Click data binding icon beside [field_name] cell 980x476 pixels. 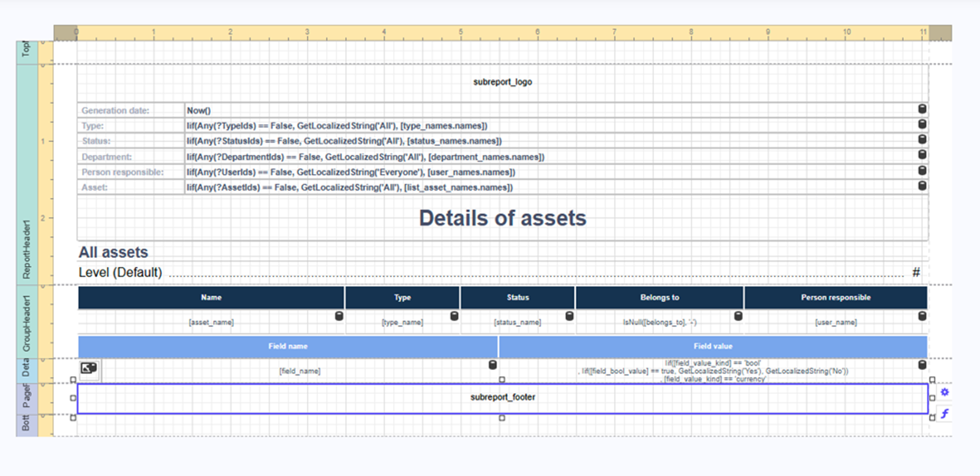[492, 365]
